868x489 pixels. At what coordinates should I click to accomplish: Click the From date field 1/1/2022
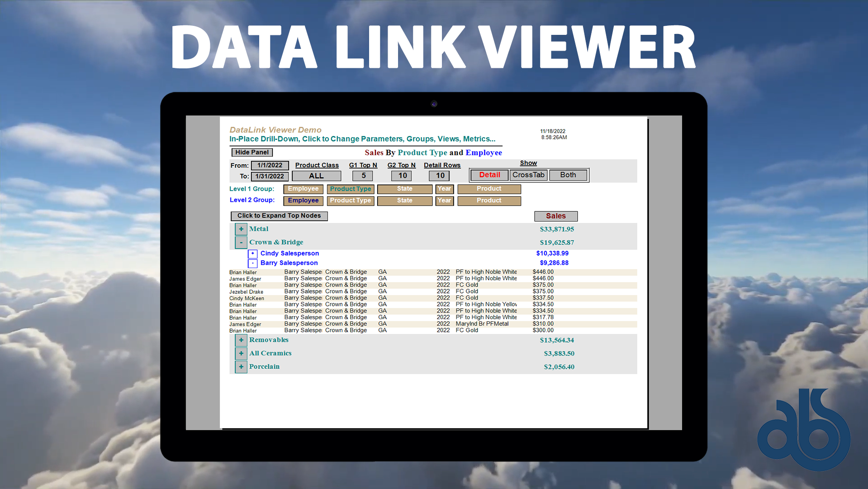270,166
